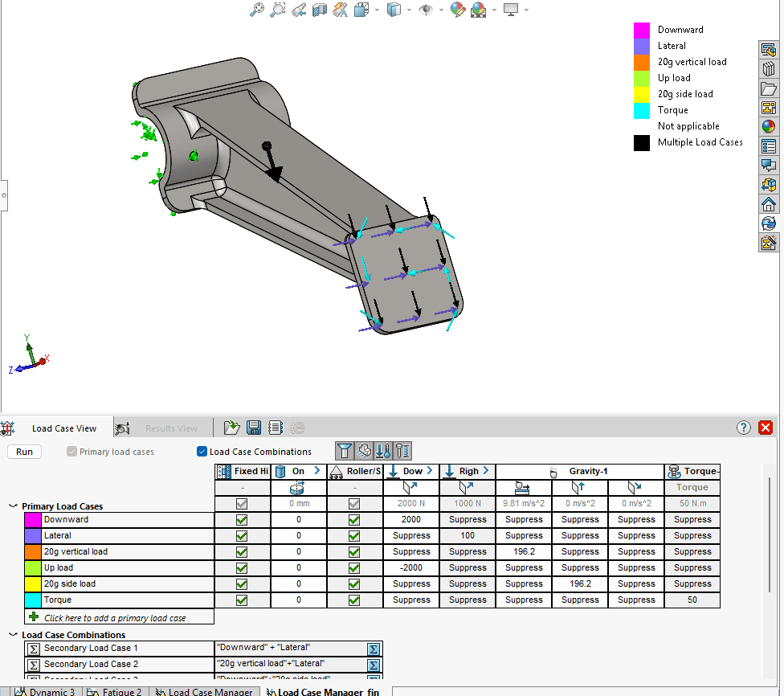Click here to add a primary load case
The width and height of the screenshot is (784, 696).
click(x=115, y=618)
